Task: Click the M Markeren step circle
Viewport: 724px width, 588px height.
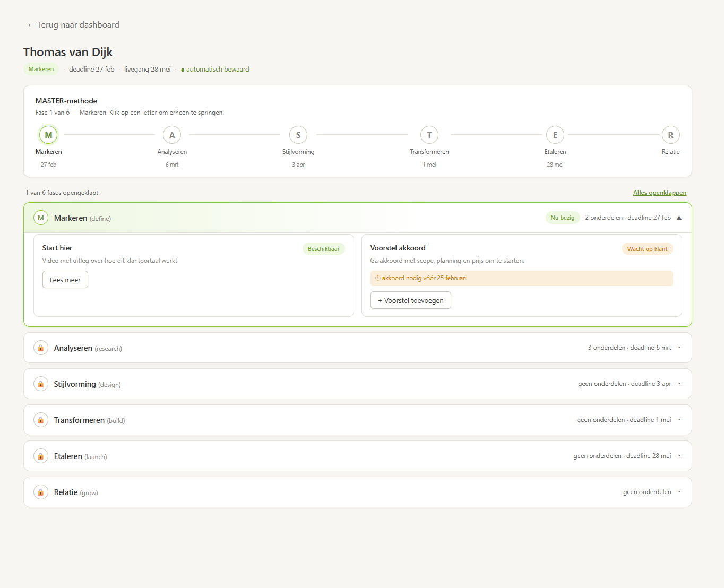Action: pos(48,135)
